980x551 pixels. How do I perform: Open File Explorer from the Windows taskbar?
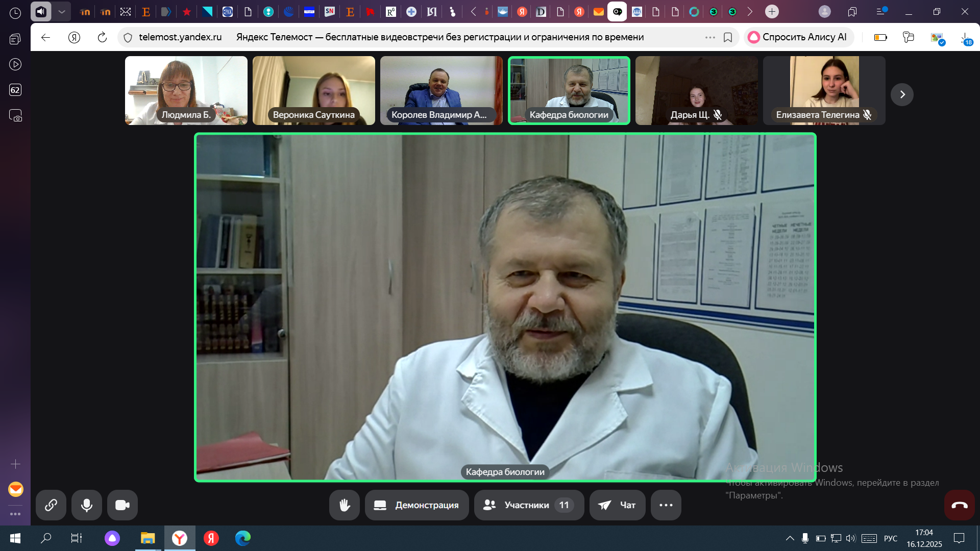tap(148, 538)
